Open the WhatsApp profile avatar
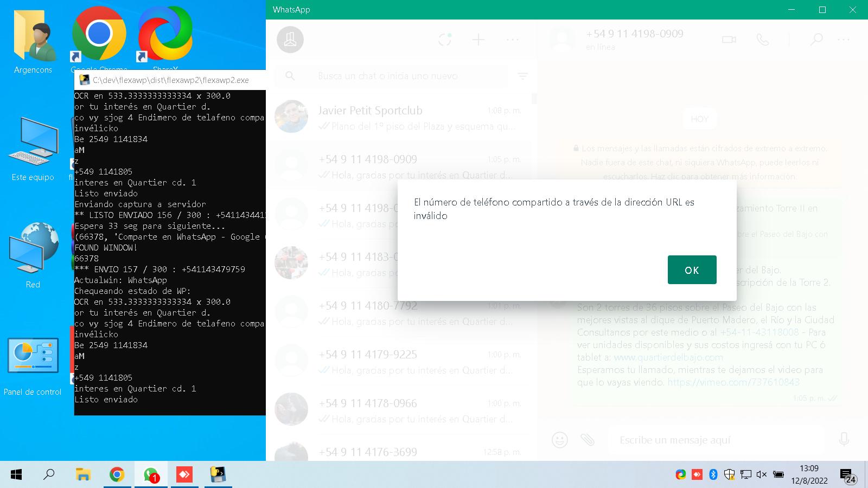Image resolution: width=868 pixels, height=488 pixels. pos(290,40)
